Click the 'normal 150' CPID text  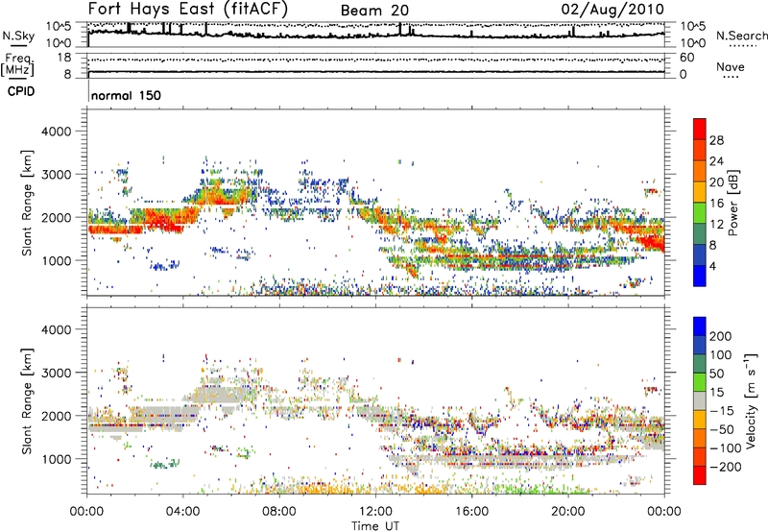126,95
